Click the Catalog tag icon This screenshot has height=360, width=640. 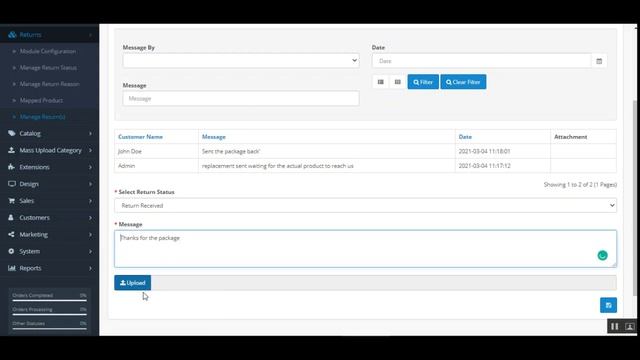tap(11, 133)
